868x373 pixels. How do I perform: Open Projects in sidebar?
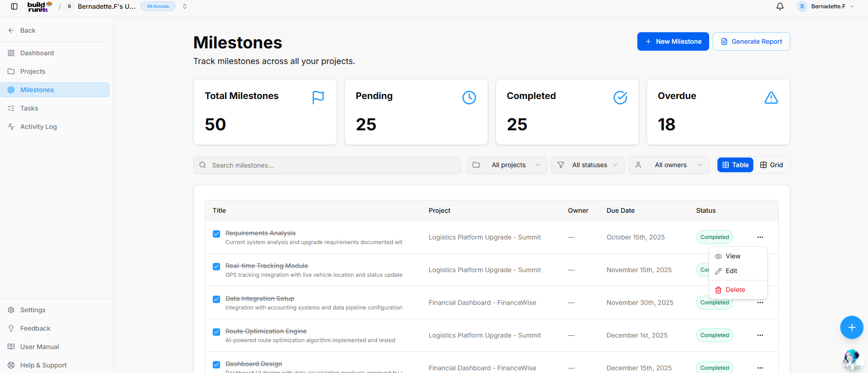click(55, 71)
